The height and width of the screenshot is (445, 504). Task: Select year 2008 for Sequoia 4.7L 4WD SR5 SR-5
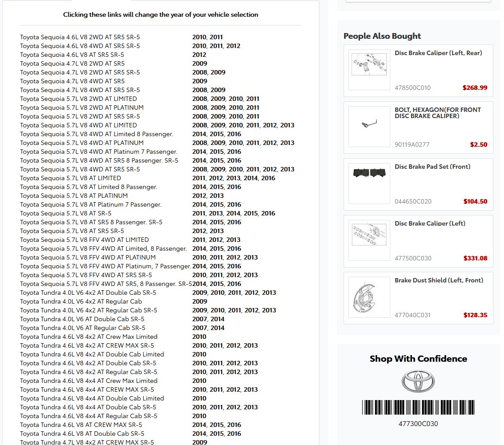click(x=200, y=90)
